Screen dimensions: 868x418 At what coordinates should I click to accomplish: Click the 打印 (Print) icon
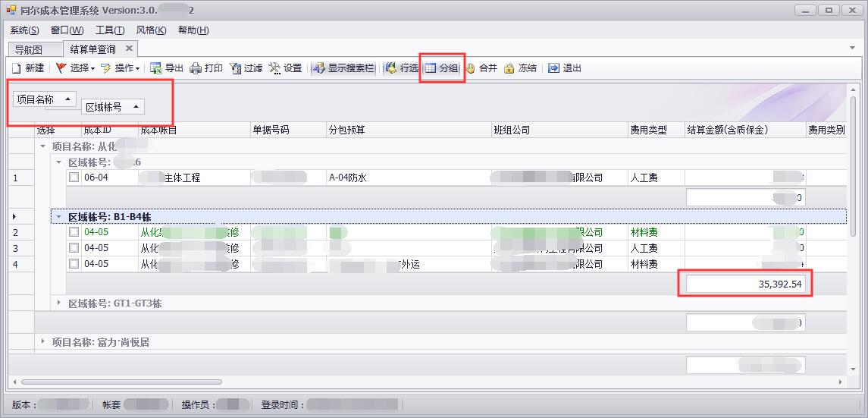coord(196,68)
